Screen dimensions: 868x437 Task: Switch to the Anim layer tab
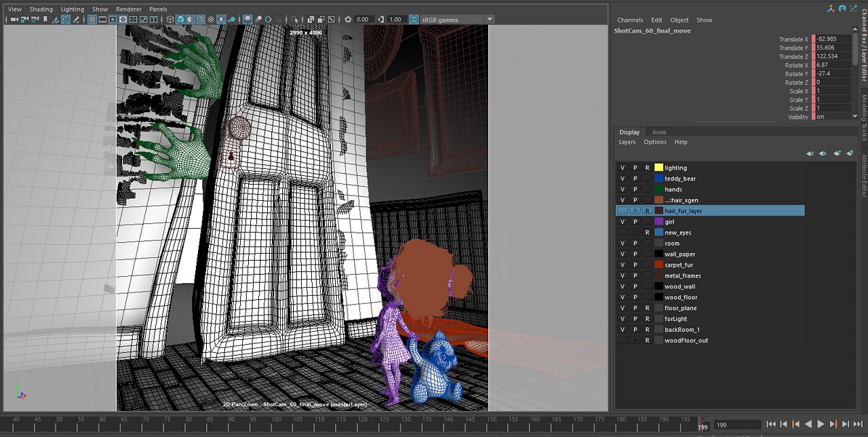coord(658,132)
